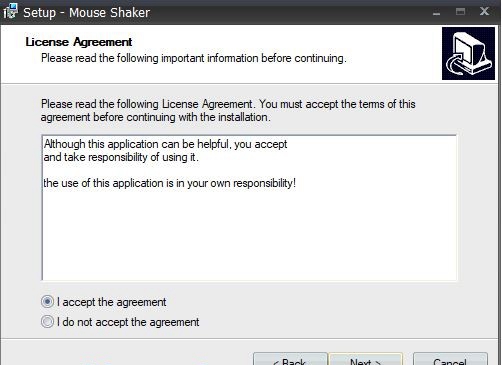Select the 'I accept the agreement' radio button
This screenshot has width=502, height=365.
point(47,302)
